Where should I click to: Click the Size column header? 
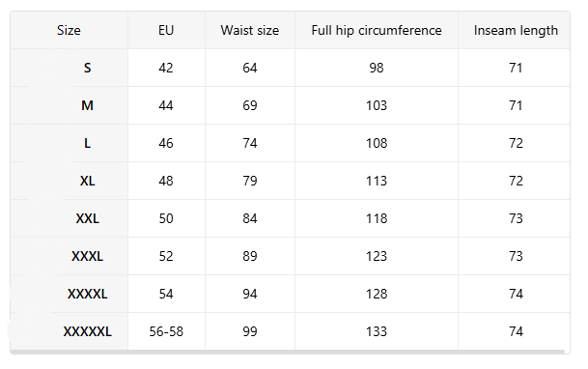coord(69,30)
